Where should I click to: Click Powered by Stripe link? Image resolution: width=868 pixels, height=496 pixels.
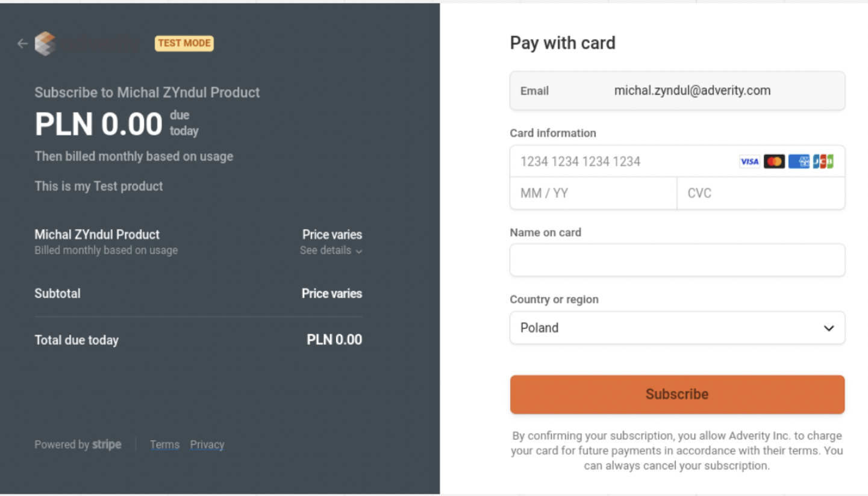point(78,445)
